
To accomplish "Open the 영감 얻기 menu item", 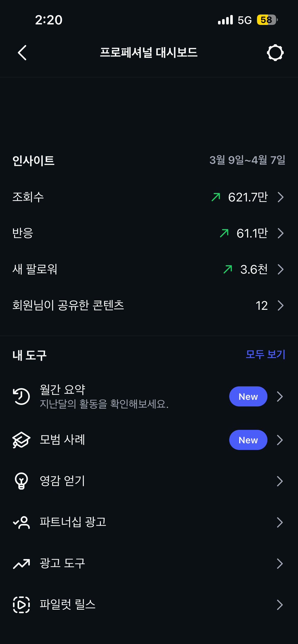I will tap(62, 481).
